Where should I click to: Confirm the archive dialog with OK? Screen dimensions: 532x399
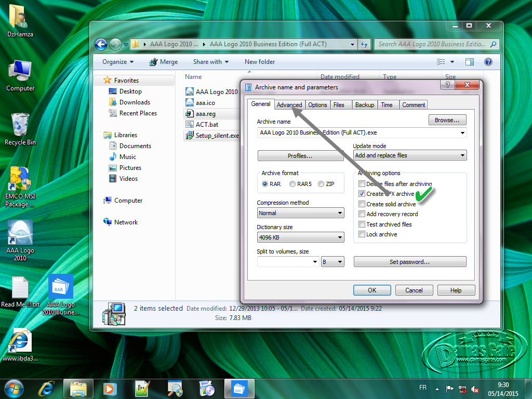coord(372,290)
